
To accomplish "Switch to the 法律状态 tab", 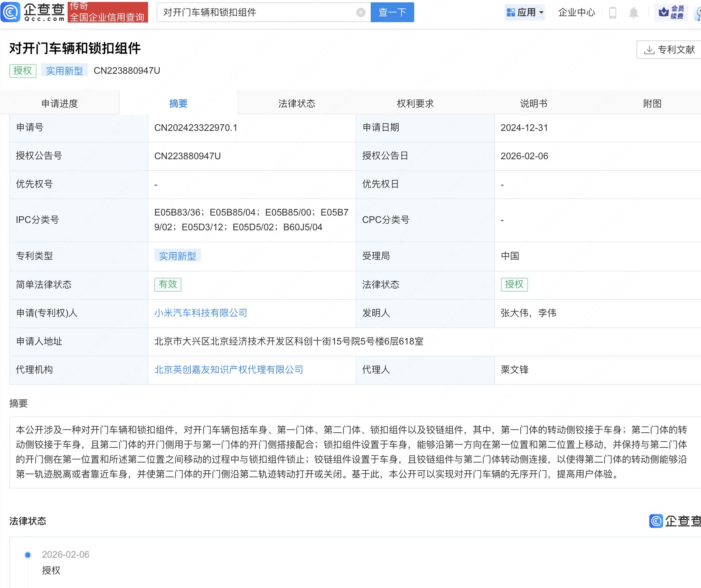I will 296,103.
